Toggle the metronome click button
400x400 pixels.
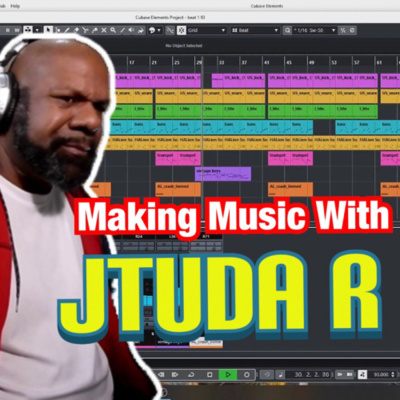point(362,375)
